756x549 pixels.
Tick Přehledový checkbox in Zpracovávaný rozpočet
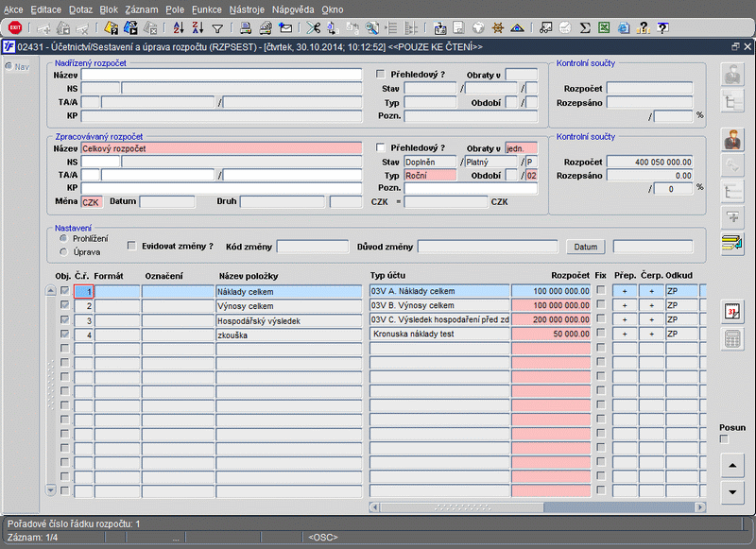(381, 148)
